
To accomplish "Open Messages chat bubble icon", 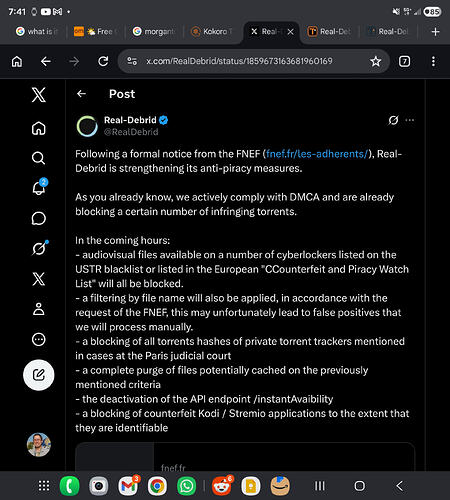I will point(39,218).
